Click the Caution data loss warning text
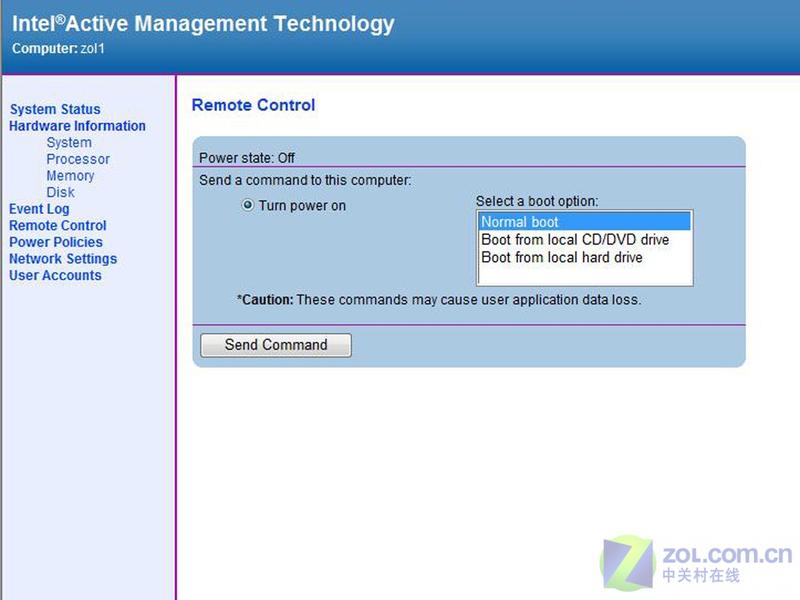 [439, 299]
